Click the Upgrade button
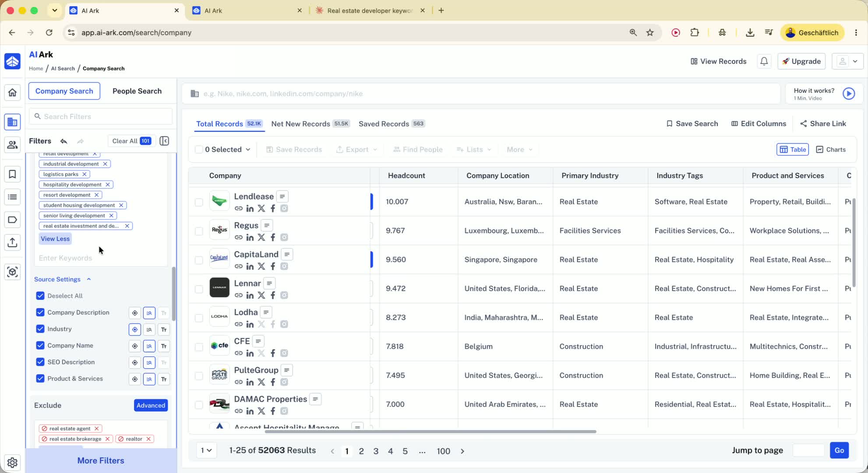The width and height of the screenshot is (868, 473). (801, 61)
